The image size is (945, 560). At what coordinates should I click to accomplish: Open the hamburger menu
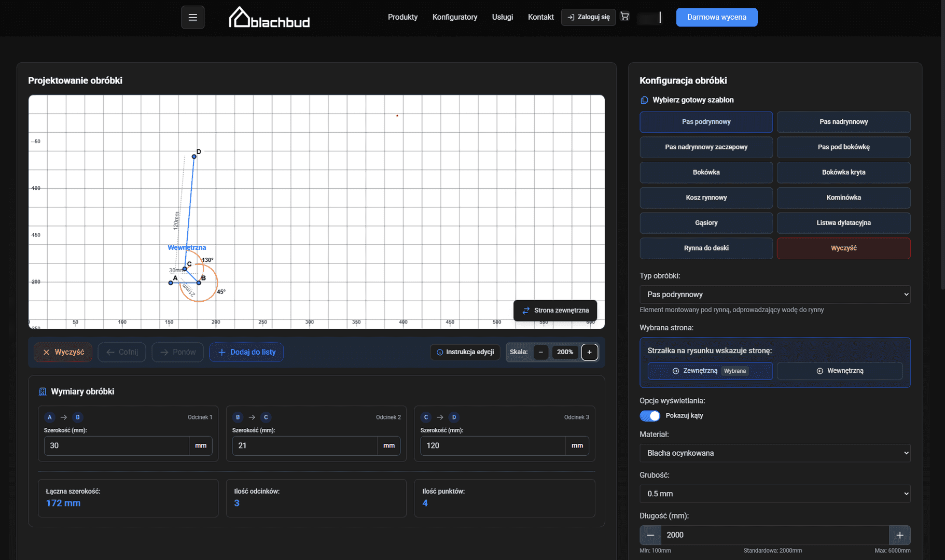tap(192, 17)
